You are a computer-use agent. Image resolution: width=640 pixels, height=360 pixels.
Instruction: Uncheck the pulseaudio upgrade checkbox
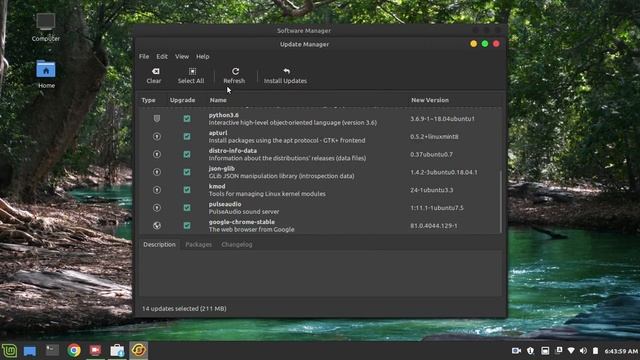point(187,208)
